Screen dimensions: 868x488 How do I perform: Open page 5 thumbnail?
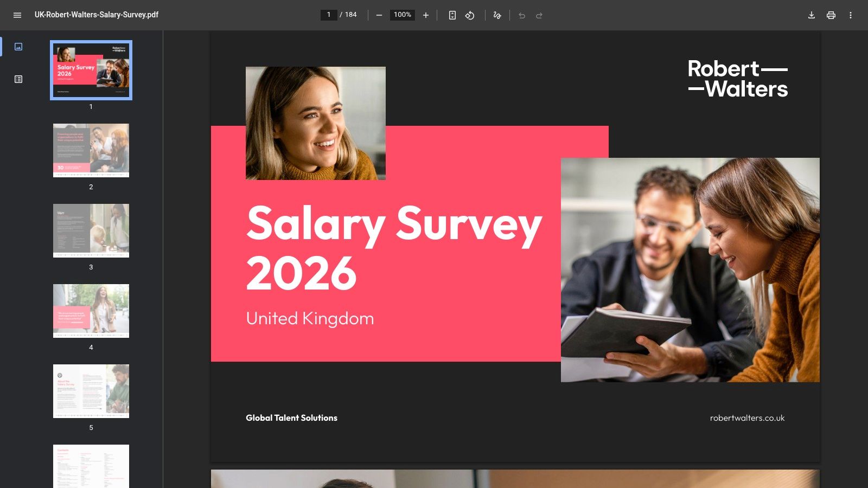click(x=91, y=391)
